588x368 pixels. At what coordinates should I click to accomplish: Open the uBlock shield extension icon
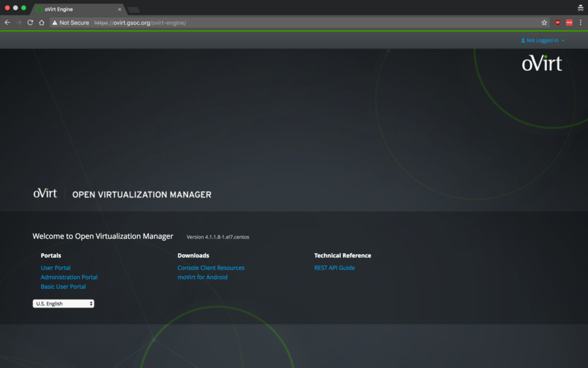558,22
